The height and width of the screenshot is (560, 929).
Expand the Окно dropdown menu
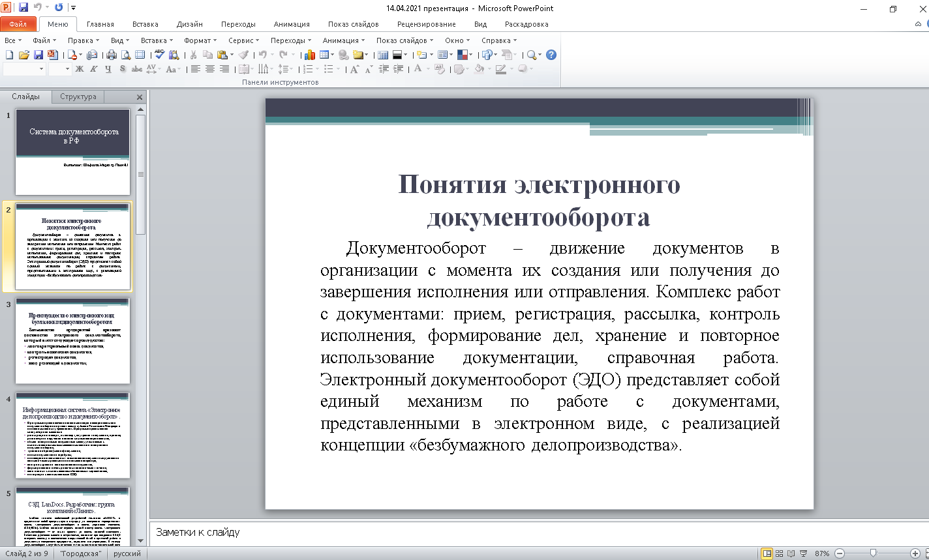click(457, 40)
